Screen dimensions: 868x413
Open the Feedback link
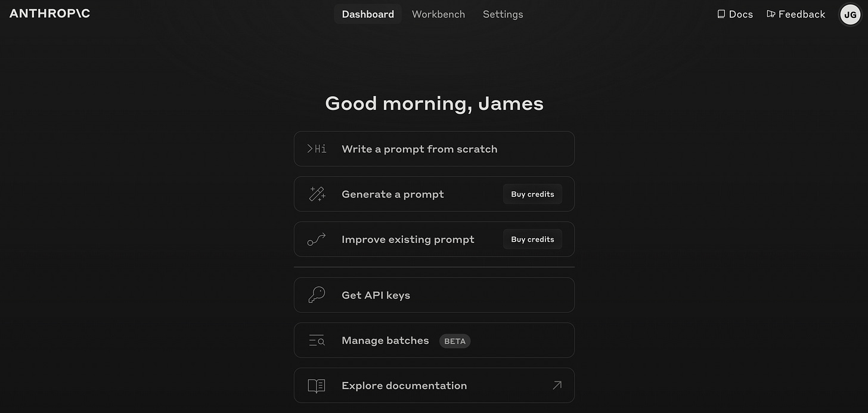pyautogui.click(x=796, y=14)
